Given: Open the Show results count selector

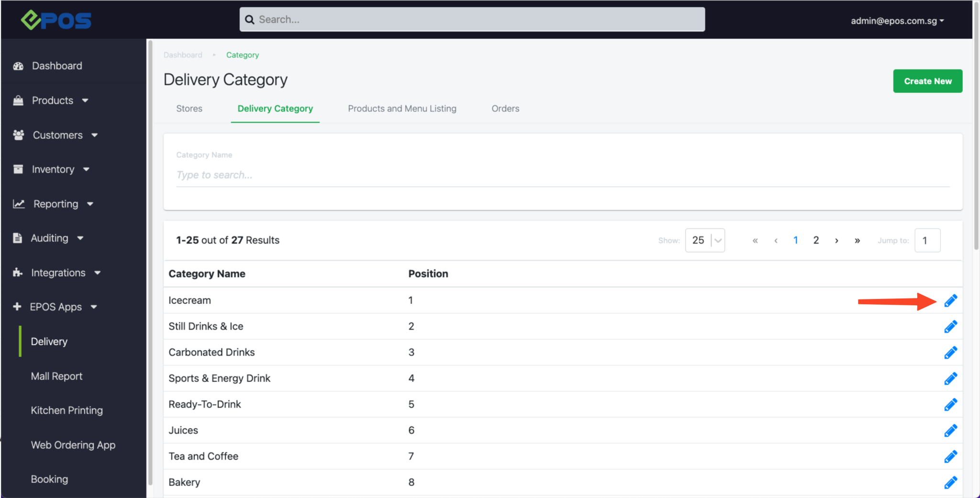Looking at the screenshot, I should pos(705,240).
